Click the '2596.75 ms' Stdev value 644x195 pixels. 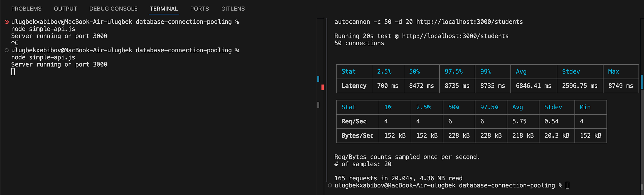(580, 86)
